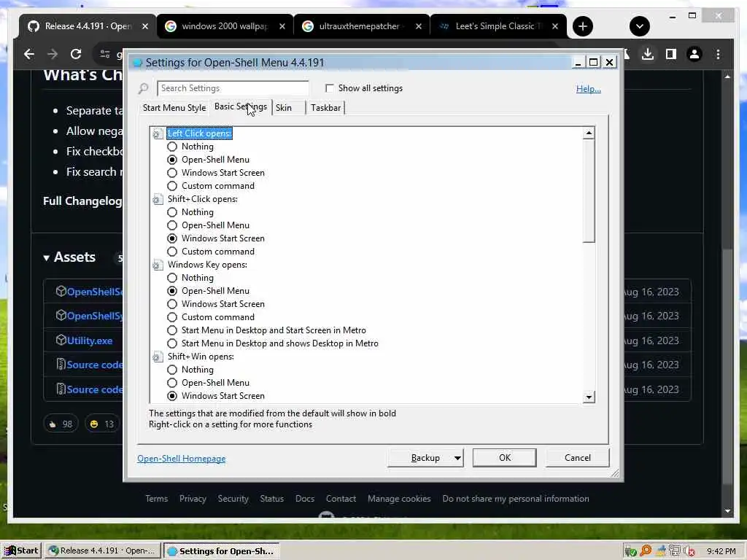Click the Manage cookies footer link

tap(399, 499)
